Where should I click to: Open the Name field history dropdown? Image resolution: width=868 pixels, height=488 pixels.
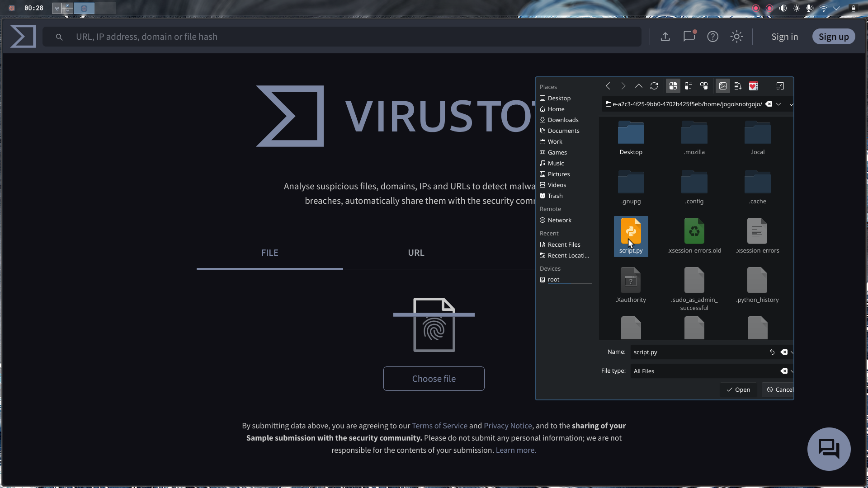coord(792,352)
